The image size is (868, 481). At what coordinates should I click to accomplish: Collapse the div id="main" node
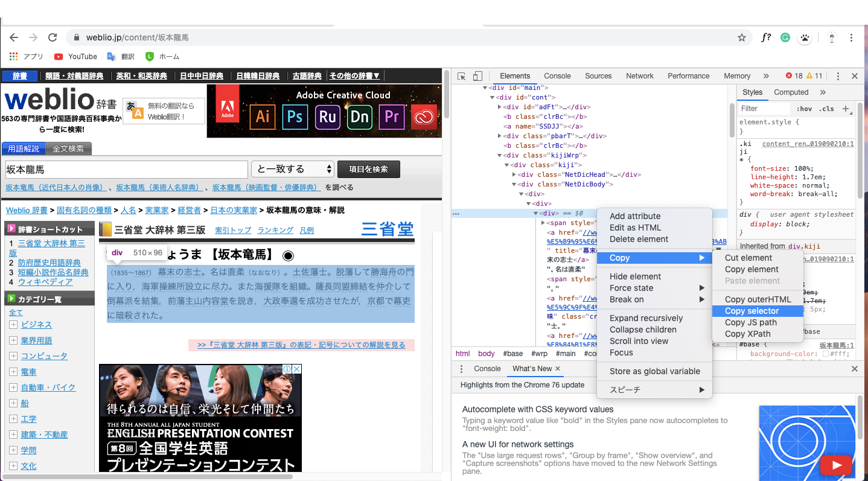click(x=485, y=88)
